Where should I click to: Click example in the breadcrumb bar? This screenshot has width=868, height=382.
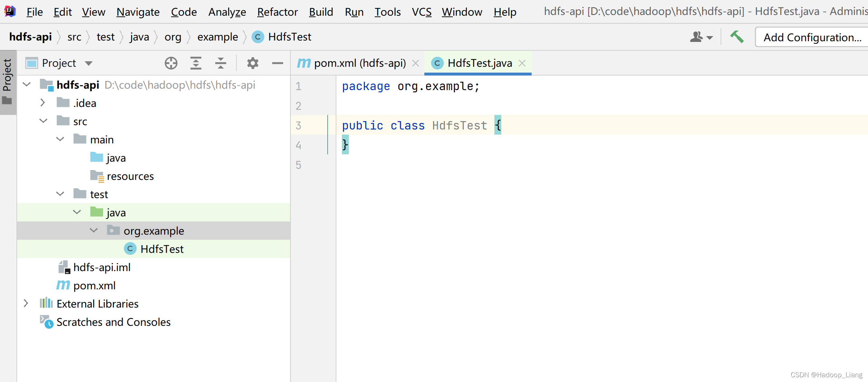click(217, 37)
